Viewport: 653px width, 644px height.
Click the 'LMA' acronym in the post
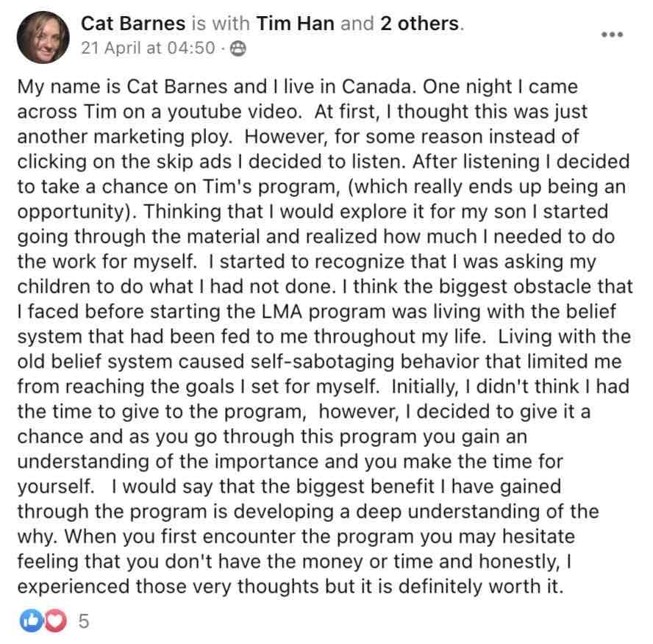click(282, 312)
